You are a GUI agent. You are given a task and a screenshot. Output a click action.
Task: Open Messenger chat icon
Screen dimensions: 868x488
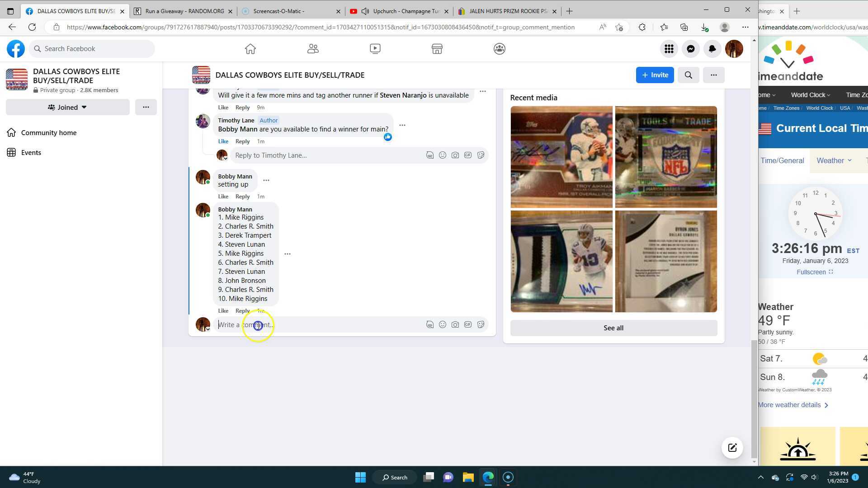690,49
